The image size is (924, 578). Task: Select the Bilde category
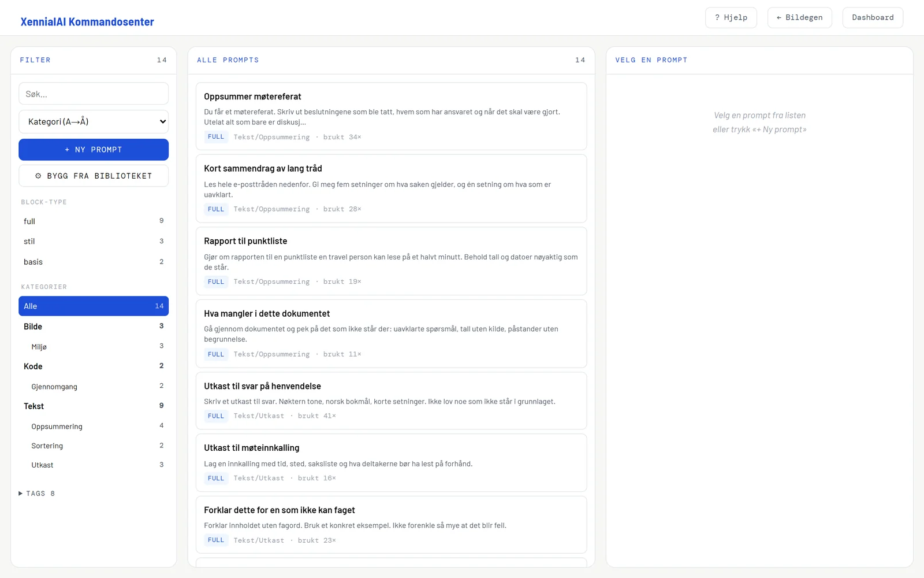click(94, 327)
